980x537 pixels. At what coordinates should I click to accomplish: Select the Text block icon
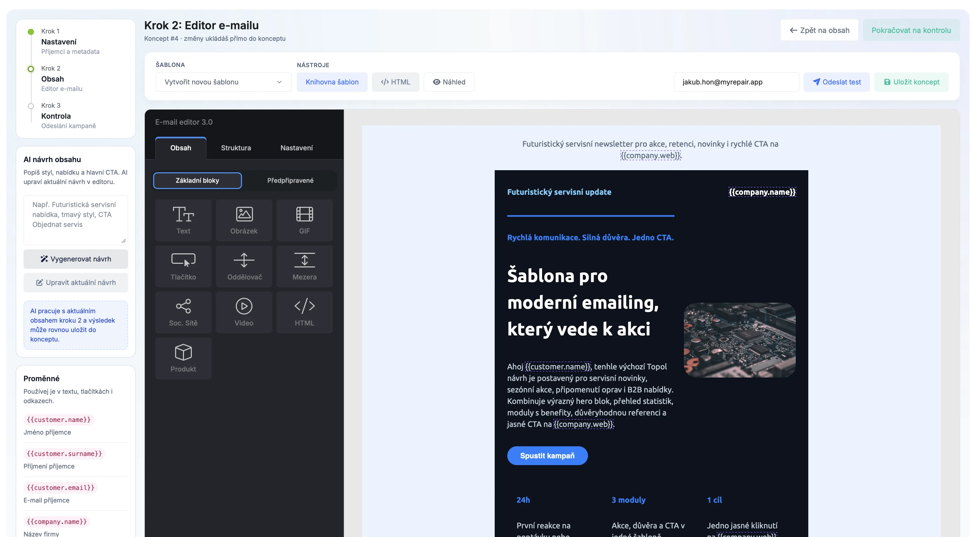pos(183,220)
